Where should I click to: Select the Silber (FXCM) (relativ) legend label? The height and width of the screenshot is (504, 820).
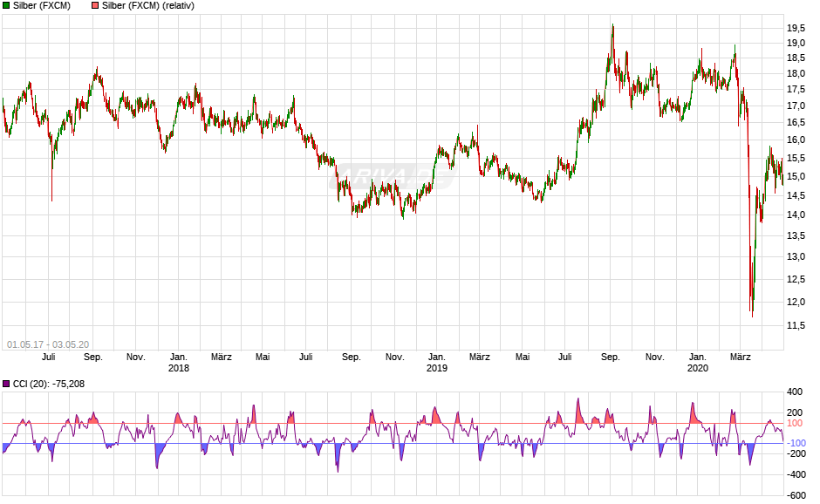click(148, 6)
